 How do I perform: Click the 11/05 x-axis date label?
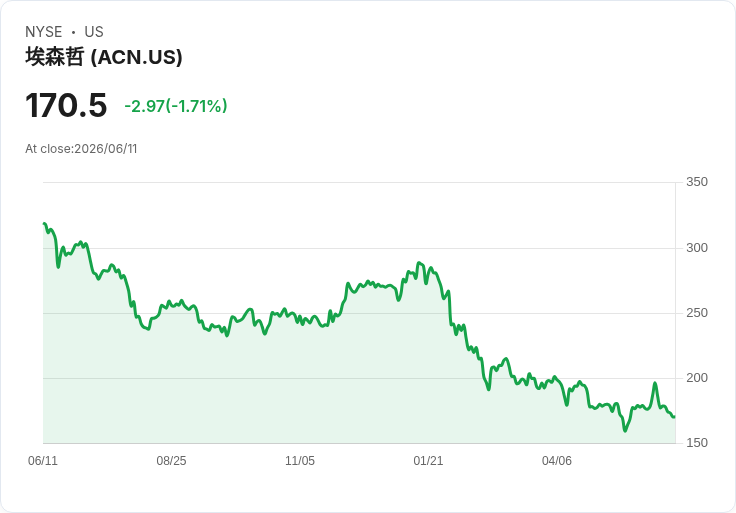pyautogui.click(x=300, y=461)
